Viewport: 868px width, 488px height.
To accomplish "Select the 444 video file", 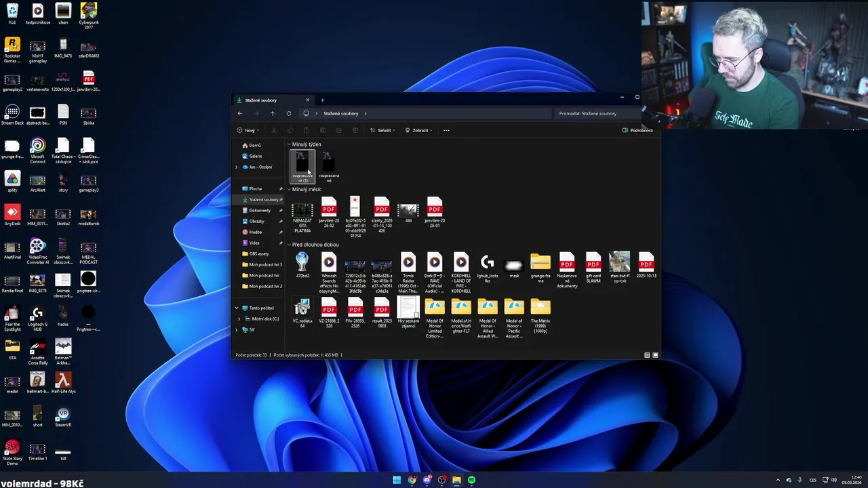I will click(x=408, y=211).
